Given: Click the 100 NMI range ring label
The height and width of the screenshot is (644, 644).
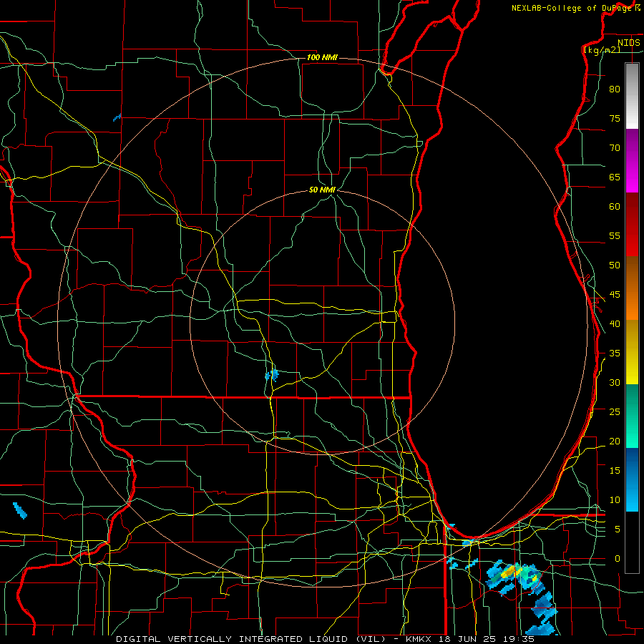Looking at the screenshot, I should coord(322,57).
